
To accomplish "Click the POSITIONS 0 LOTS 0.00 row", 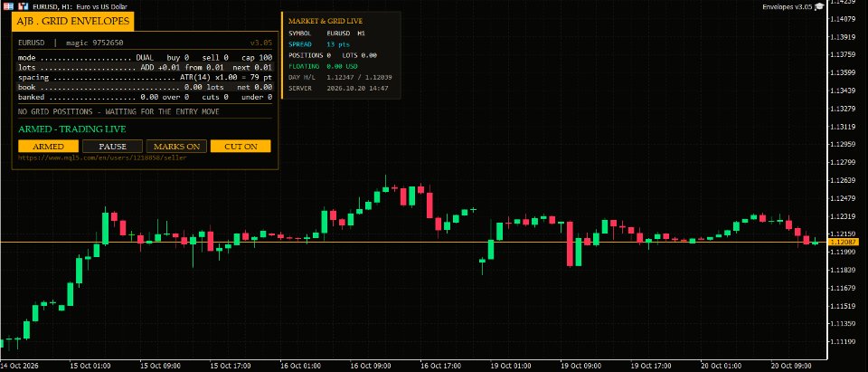I will (x=333, y=55).
